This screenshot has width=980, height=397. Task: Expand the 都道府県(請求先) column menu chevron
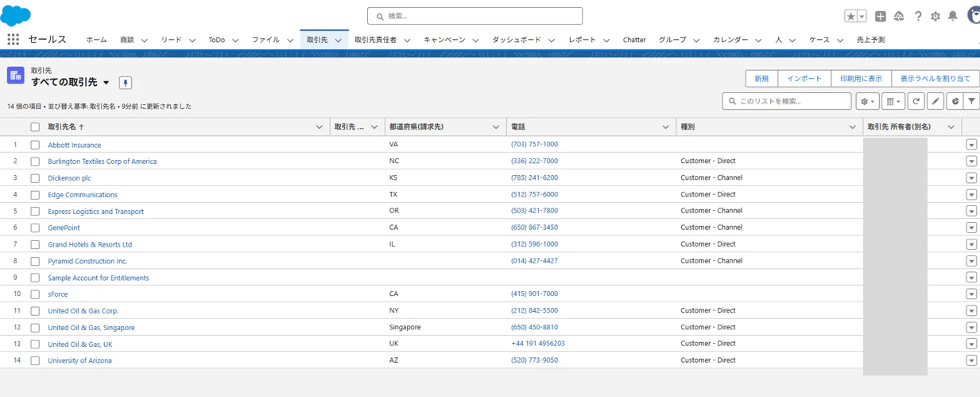[496, 127]
